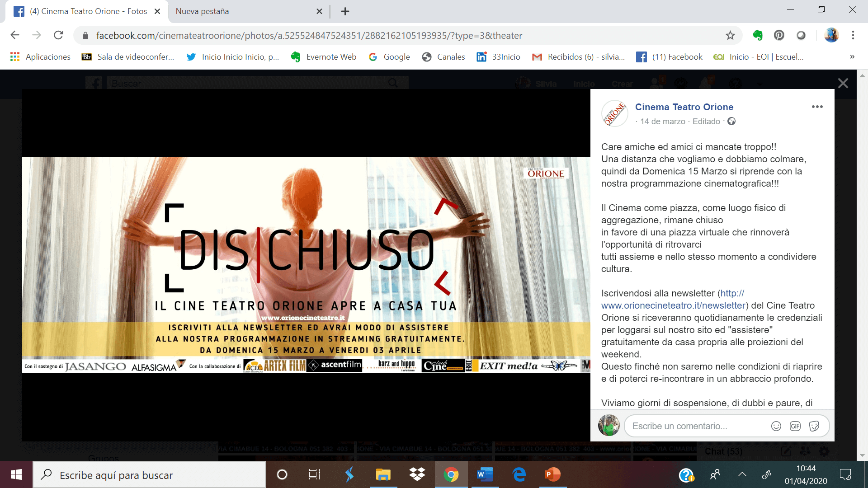Open Dropbox from the taskbar
This screenshot has width=868, height=488.
click(x=417, y=474)
